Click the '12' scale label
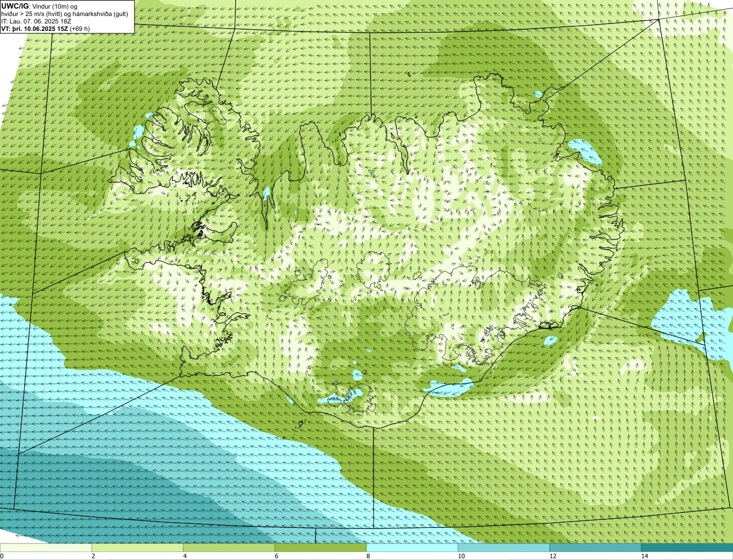The height and width of the screenshot is (560, 733). (x=552, y=556)
